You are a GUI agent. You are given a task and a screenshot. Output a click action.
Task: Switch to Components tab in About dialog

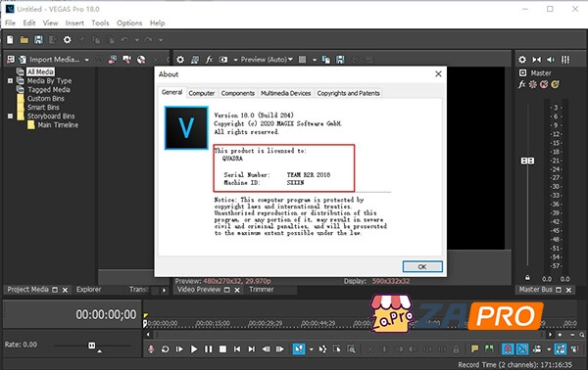238,93
